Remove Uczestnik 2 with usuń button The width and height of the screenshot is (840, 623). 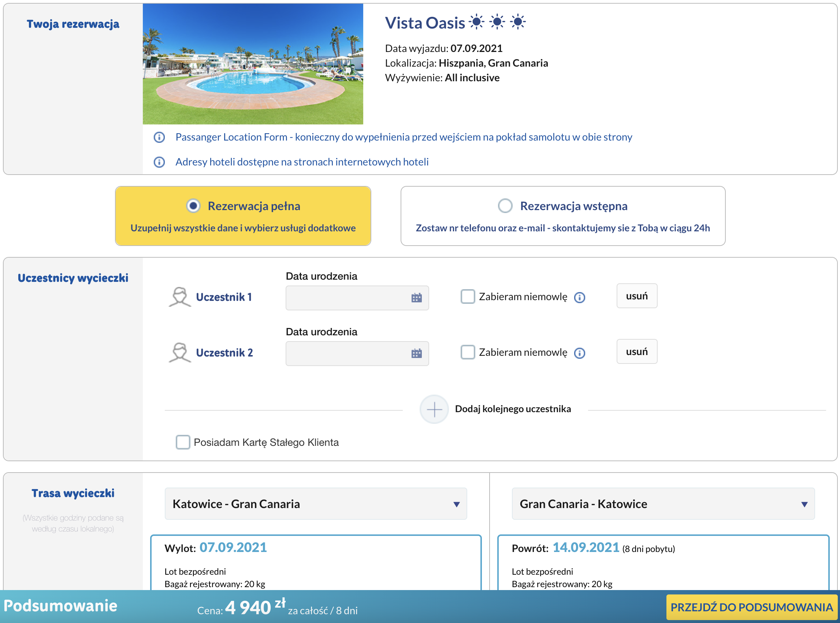[636, 351]
